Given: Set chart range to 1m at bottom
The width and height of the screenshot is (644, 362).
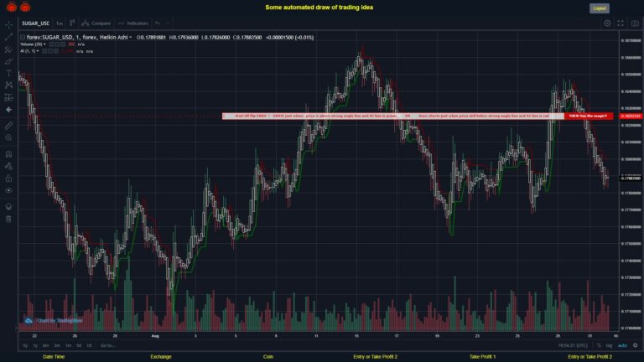Looking at the screenshot, I should point(68,345).
